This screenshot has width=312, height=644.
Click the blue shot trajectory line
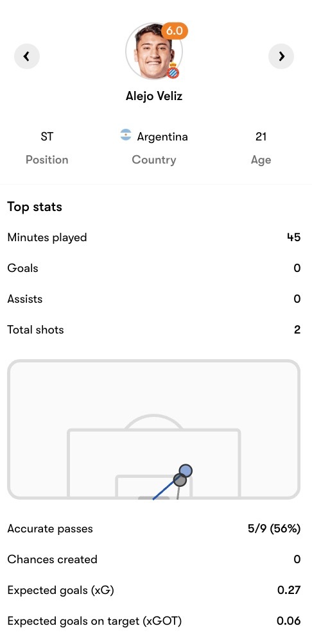(164, 489)
